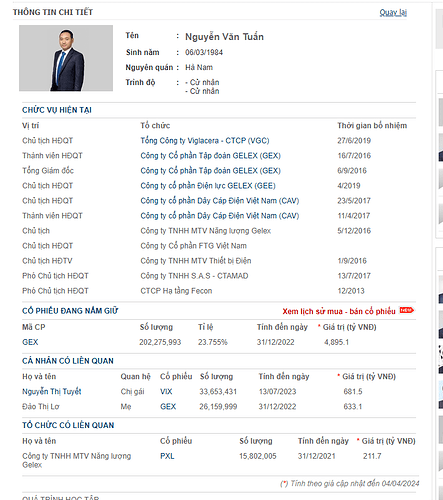Open GEX ticker in Đào Thị Lơ row
Screen dimensions: 443x500
click(x=168, y=406)
